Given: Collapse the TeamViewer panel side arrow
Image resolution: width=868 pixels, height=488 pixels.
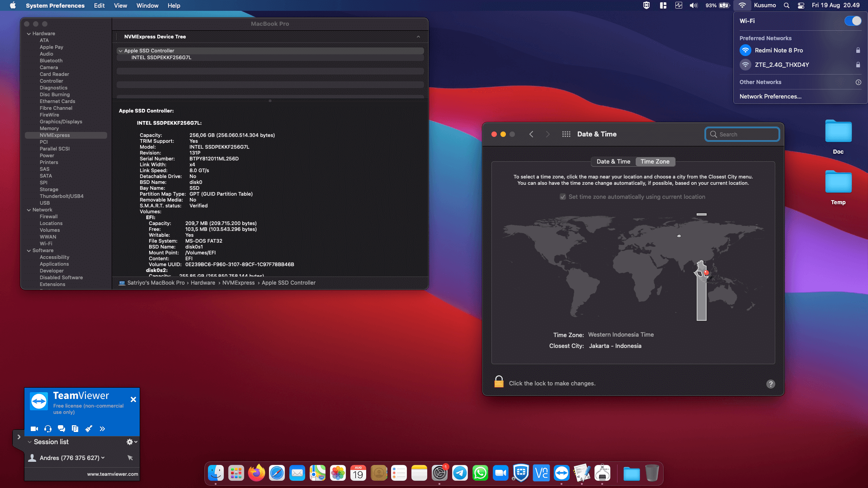Looking at the screenshot, I should point(19,437).
